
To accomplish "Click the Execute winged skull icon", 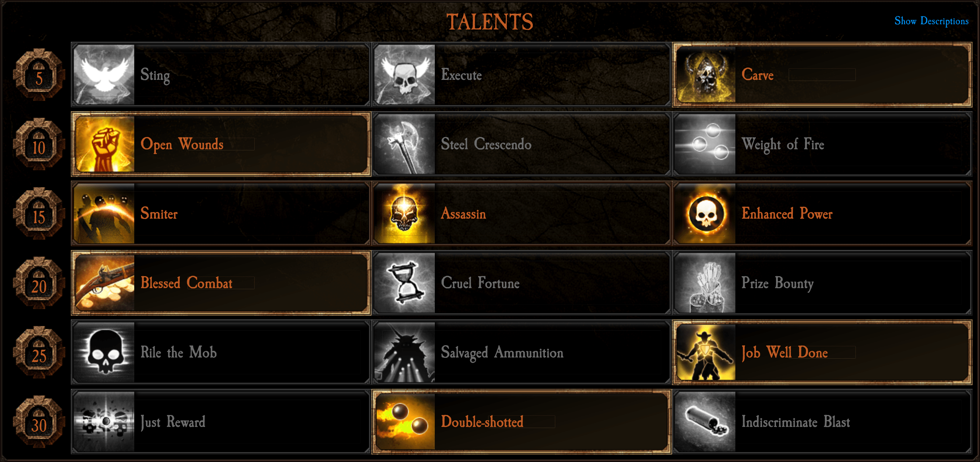I will 404,75.
